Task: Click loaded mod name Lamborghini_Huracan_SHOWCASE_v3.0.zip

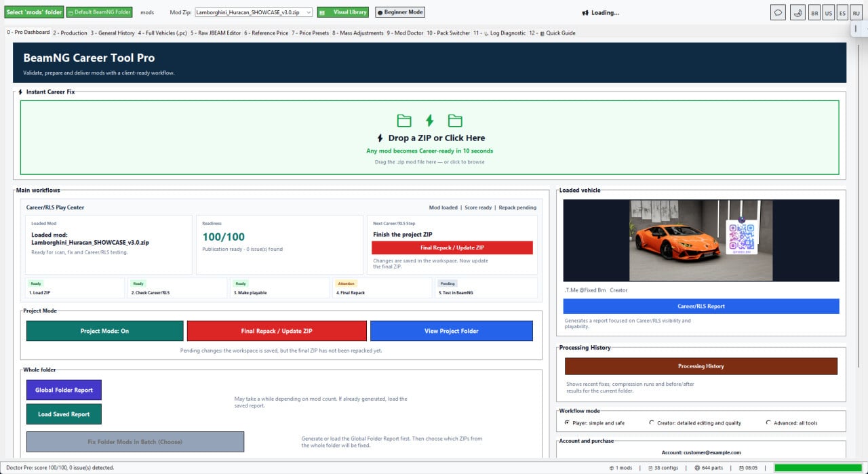Action: click(x=90, y=241)
